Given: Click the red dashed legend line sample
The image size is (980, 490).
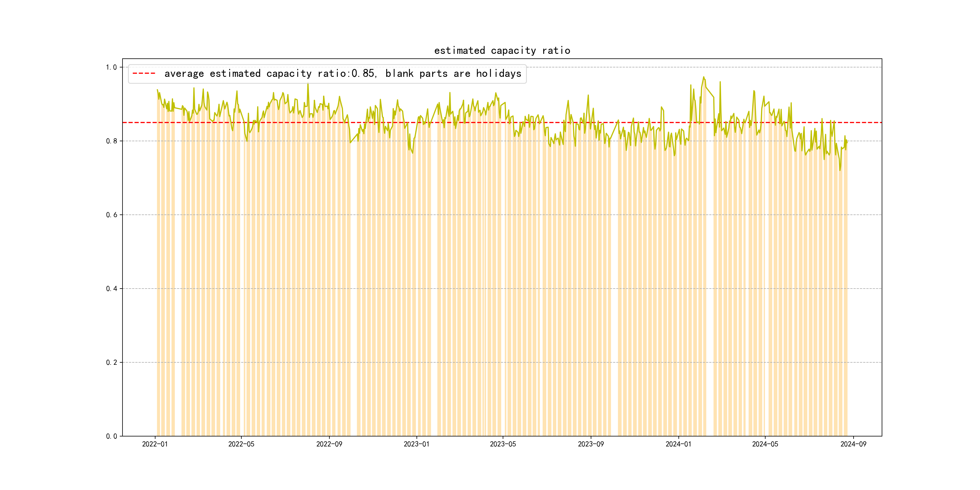Looking at the screenshot, I should click(144, 73).
